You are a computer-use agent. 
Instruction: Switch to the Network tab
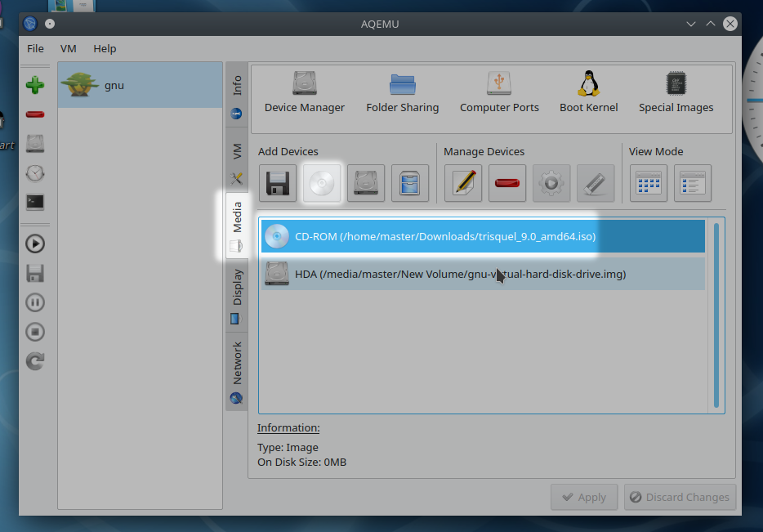237,372
